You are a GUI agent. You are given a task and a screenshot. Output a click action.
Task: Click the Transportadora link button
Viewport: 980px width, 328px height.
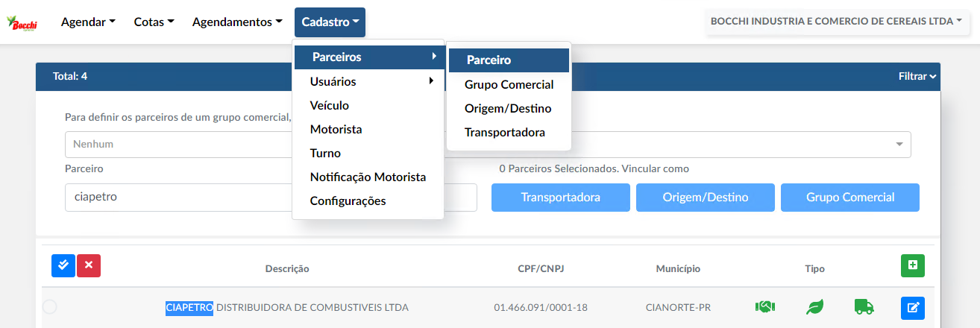tap(561, 198)
